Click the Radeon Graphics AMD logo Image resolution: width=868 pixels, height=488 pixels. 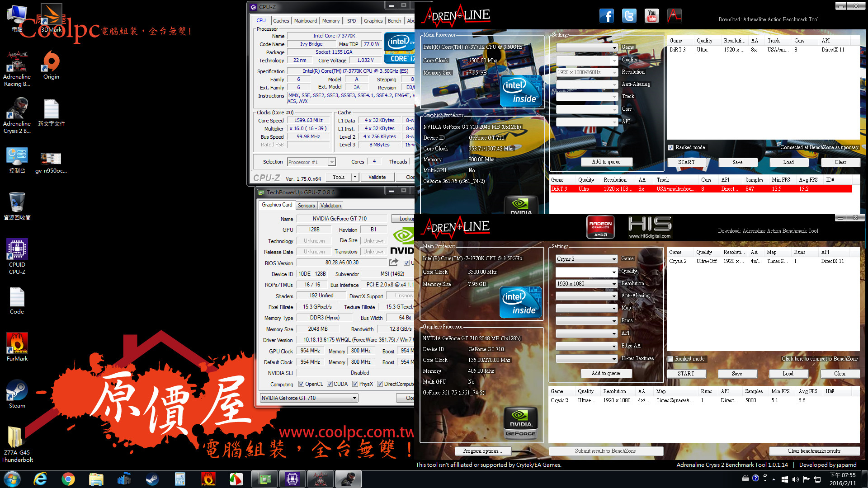click(600, 227)
